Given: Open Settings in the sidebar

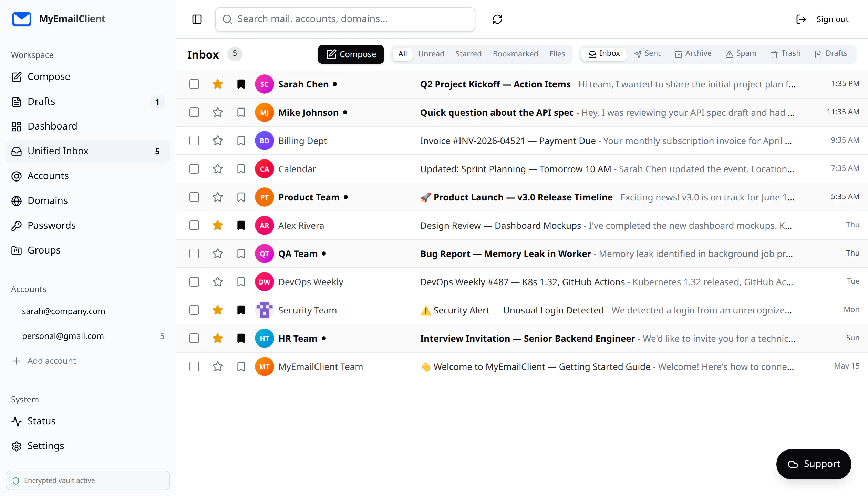Looking at the screenshot, I should tap(87, 446).
